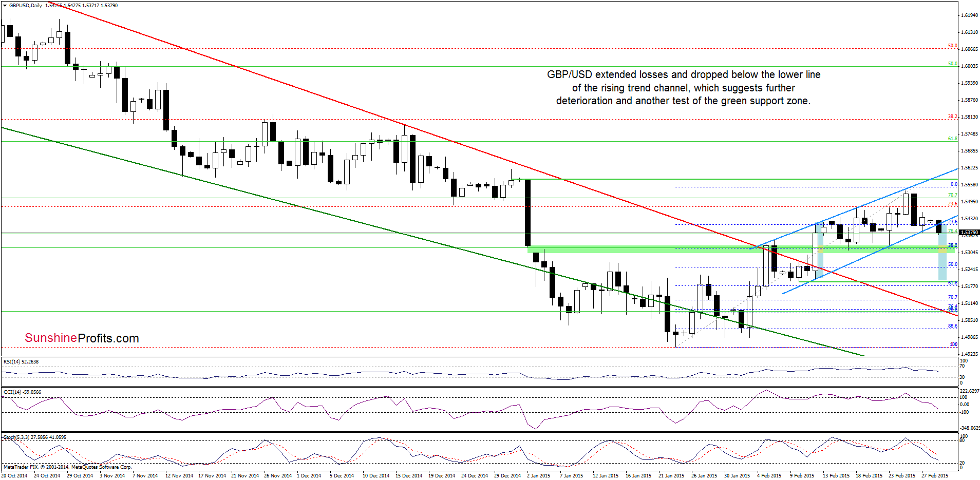Select the RSI(14) 52.2638 indicator label
The image size is (980, 480).
coord(21,362)
